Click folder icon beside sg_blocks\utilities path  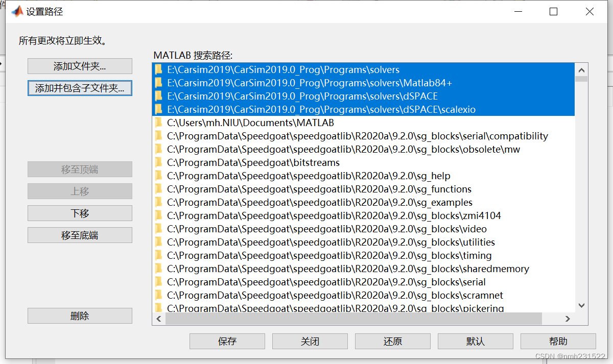[159, 242]
